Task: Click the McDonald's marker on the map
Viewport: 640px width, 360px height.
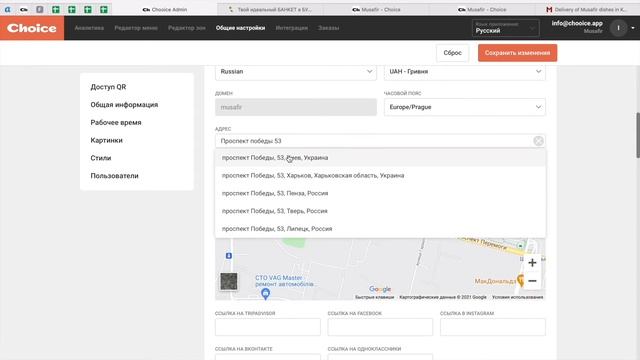Action: point(520,280)
